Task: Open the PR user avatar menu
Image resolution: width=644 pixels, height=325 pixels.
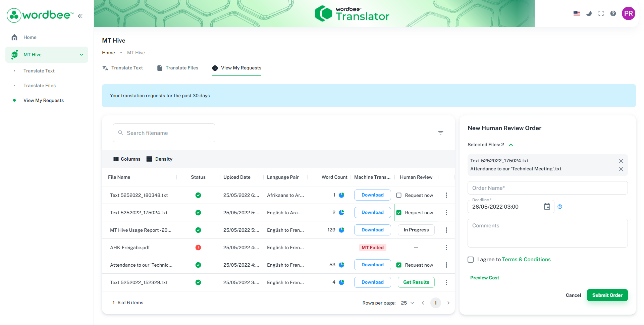Action: point(629,13)
